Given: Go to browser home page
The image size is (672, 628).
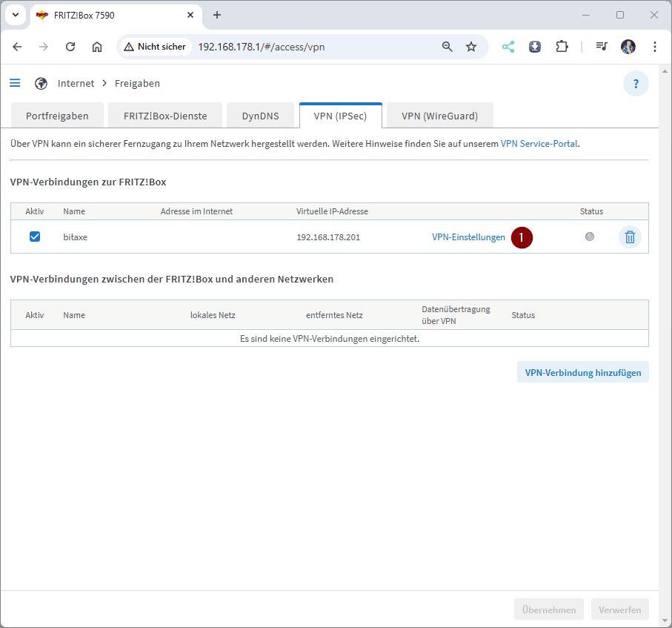Looking at the screenshot, I should [x=97, y=47].
